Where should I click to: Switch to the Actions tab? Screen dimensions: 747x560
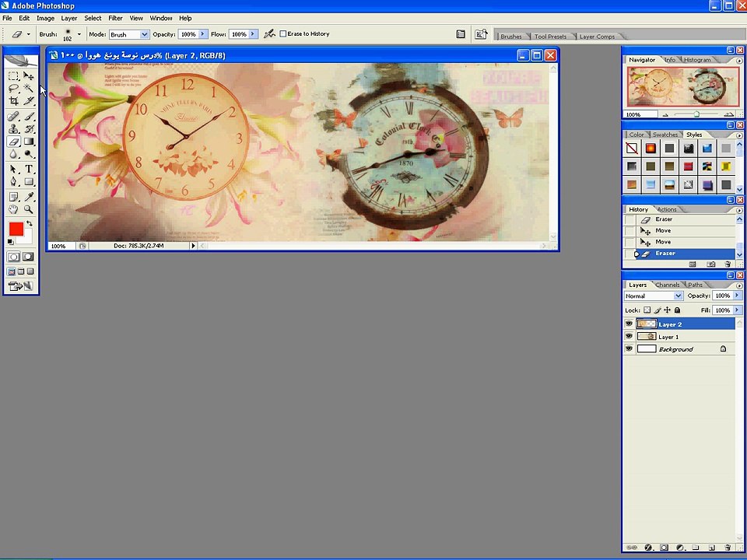pos(667,209)
